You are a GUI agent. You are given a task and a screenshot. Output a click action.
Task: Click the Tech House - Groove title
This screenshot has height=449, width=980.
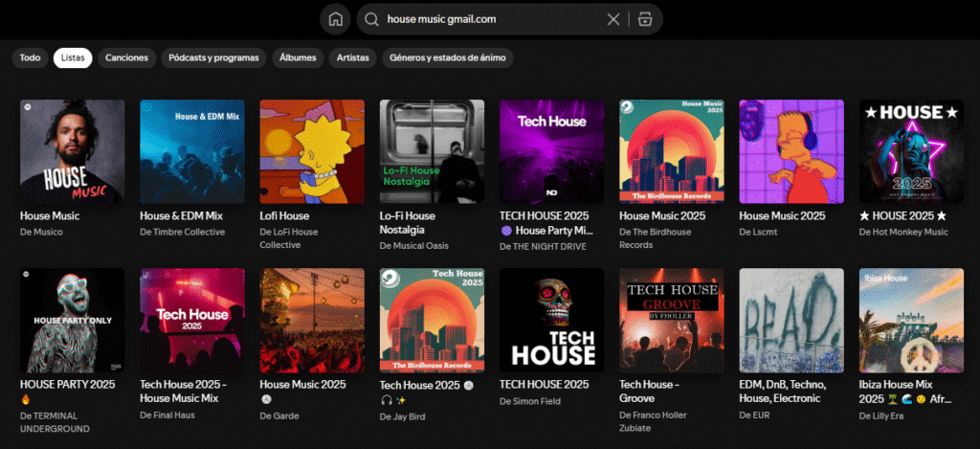point(650,391)
